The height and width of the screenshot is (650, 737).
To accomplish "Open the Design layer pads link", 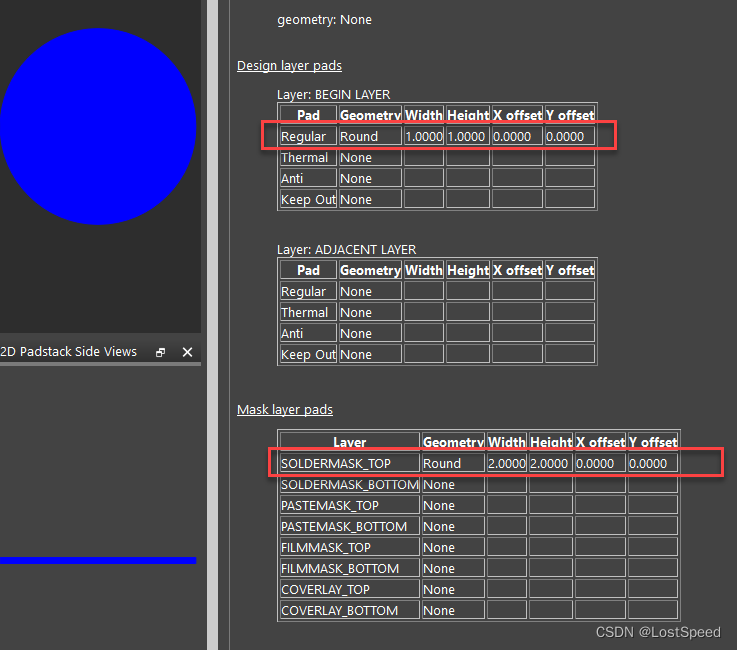I will pos(289,66).
